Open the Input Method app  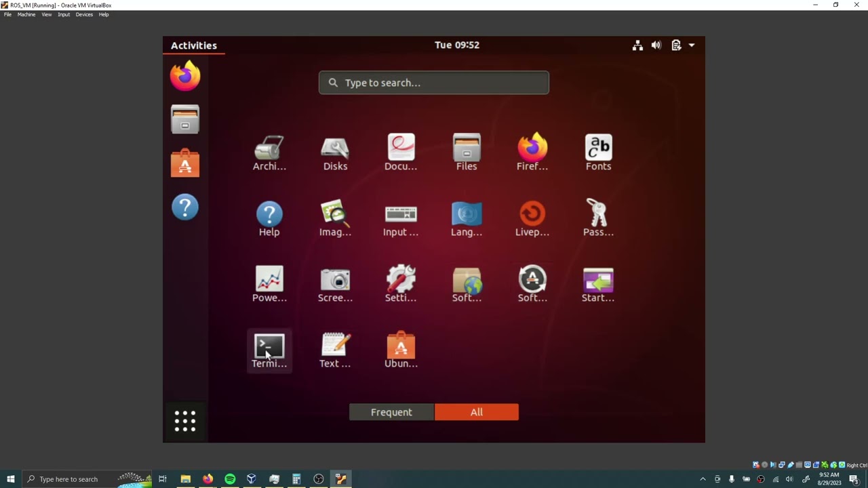(x=401, y=220)
